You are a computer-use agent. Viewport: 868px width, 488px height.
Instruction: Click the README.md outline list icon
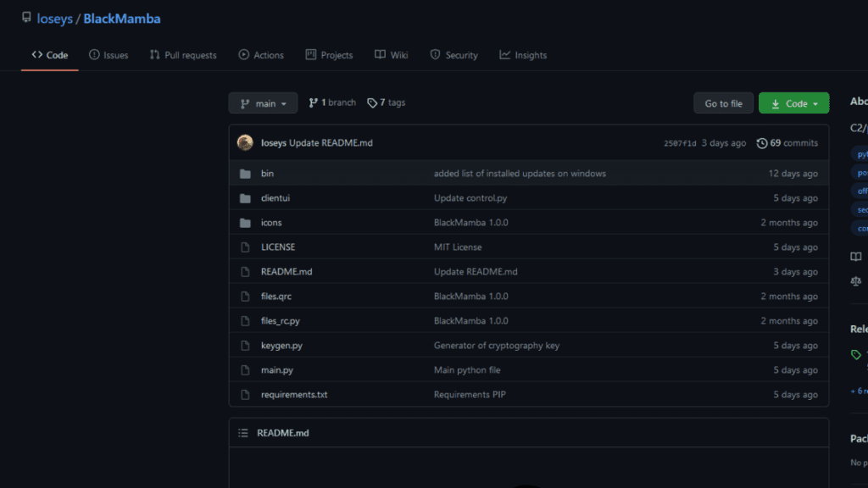[x=243, y=433]
